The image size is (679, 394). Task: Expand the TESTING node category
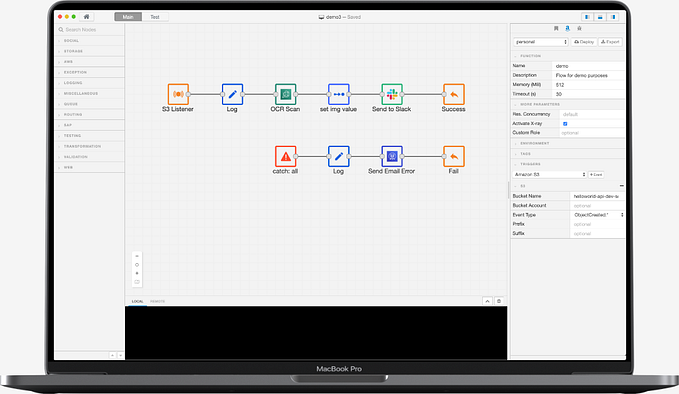pos(90,136)
